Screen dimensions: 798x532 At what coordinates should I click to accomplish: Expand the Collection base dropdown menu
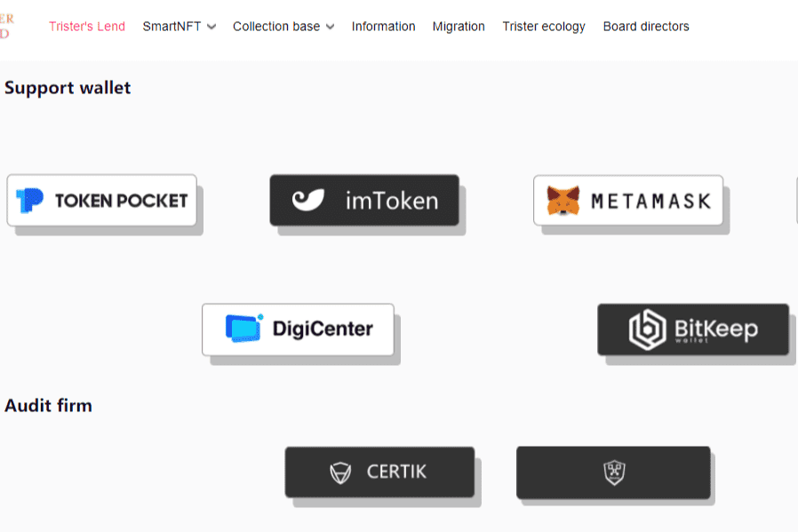[x=283, y=26]
